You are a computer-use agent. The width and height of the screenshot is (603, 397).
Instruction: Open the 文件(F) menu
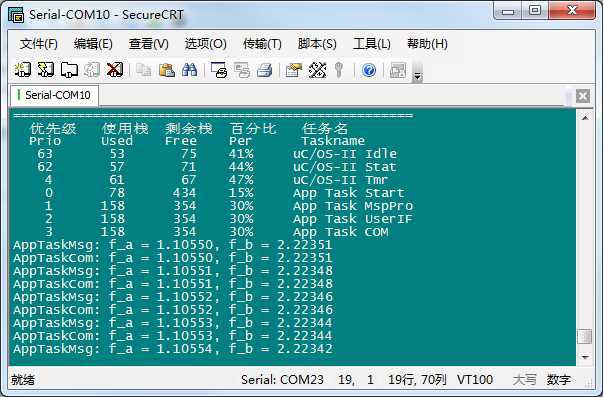pyautogui.click(x=38, y=44)
